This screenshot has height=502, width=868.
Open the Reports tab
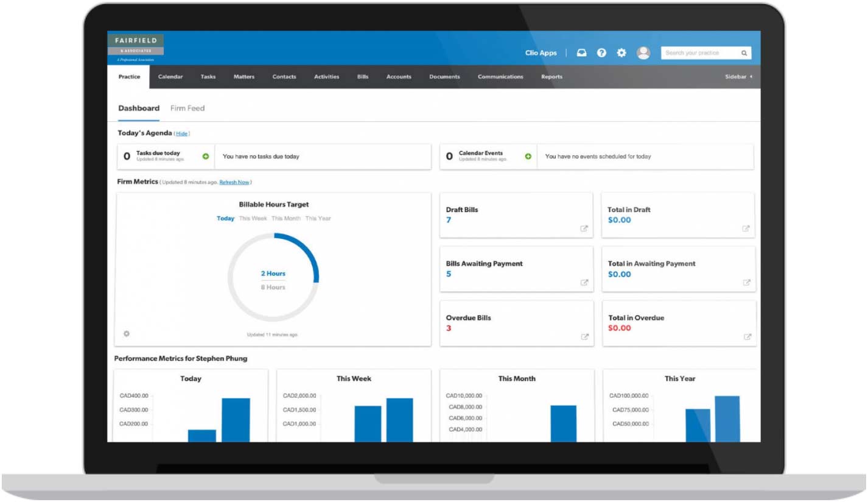(x=551, y=77)
